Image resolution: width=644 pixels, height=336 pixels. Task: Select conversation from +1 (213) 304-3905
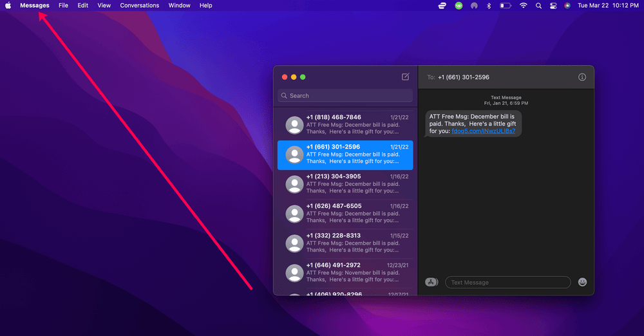pyautogui.click(x=345, y=184)
